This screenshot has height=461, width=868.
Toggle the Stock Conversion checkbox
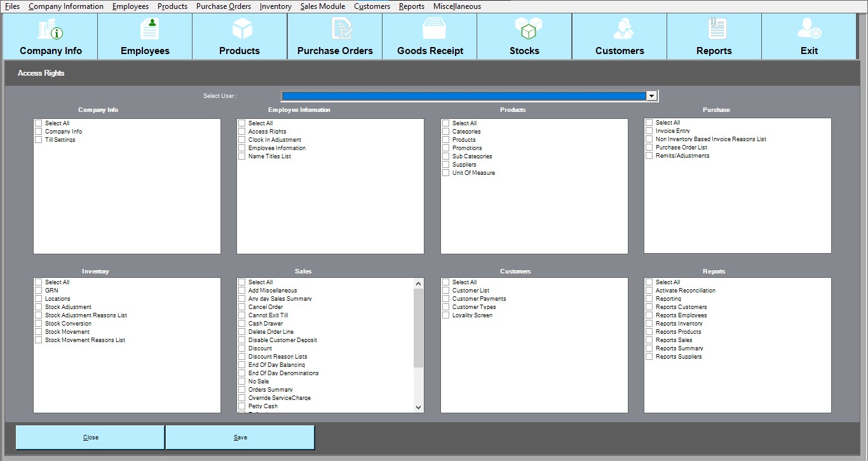[x=39, y=324]
